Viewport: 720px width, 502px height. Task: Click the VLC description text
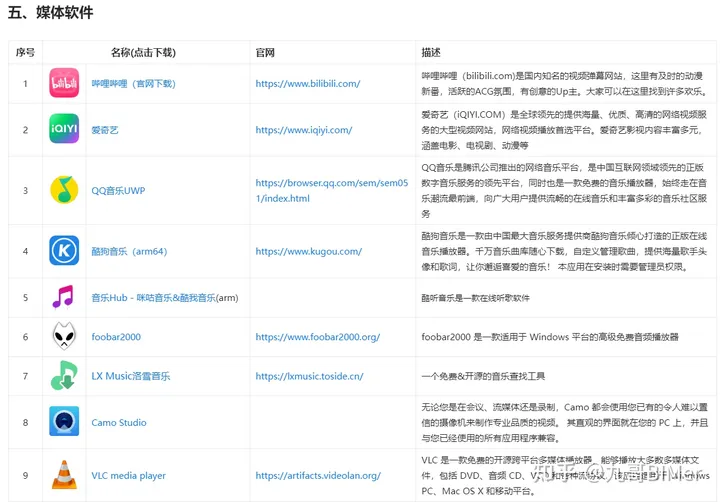pos(565,476)
